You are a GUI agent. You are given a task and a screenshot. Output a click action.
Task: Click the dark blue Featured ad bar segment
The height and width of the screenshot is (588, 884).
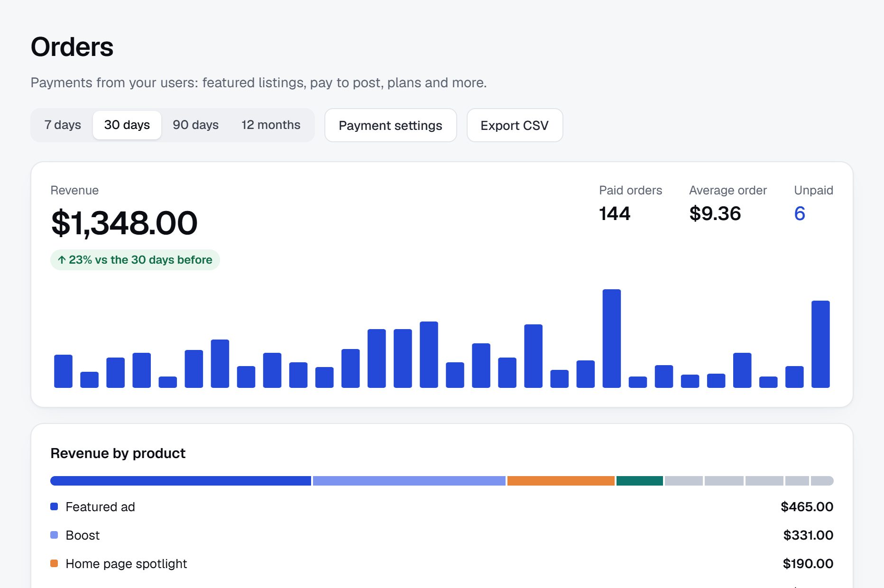pos(181,481)
